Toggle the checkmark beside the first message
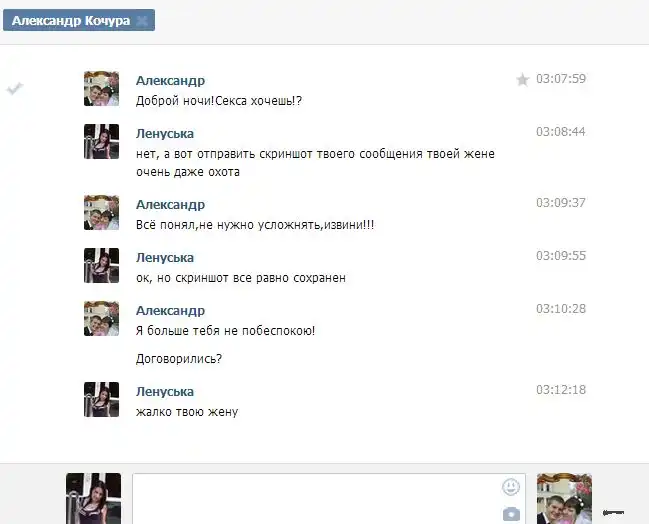Screen dimensions: 649x524 coord(15,88)
